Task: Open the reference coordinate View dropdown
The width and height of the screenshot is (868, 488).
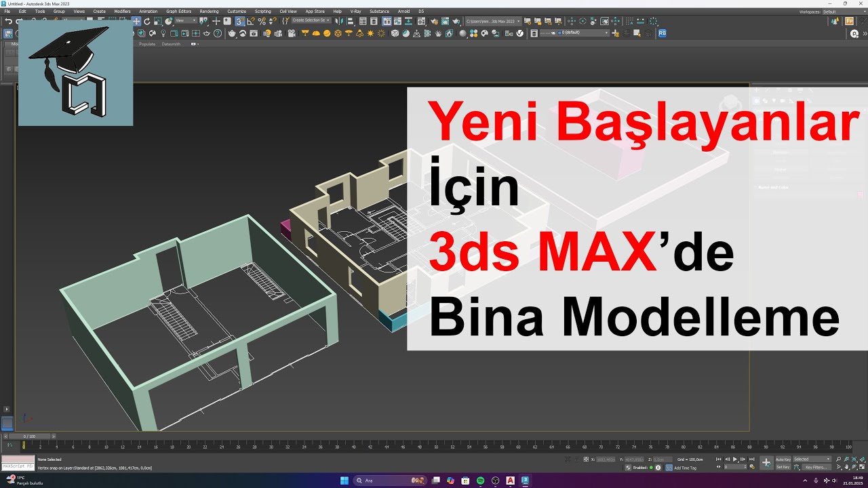Action: [186, 21]
